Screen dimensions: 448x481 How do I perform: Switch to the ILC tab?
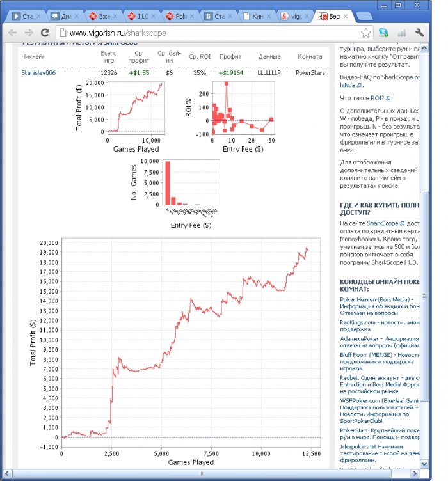pyautogui.click(x=138, y=16)
